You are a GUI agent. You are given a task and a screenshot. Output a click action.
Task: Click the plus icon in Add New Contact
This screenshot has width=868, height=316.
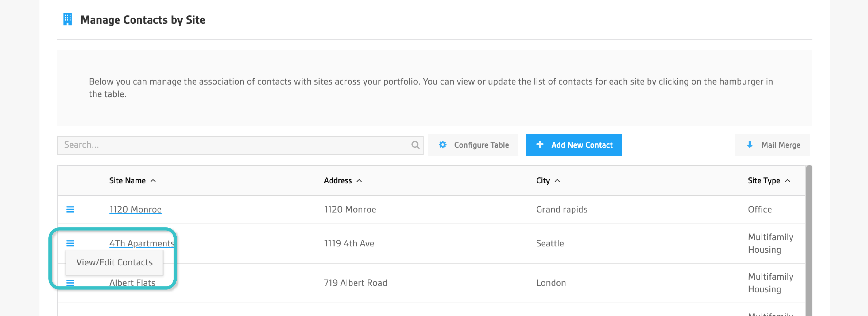[539, 144]
